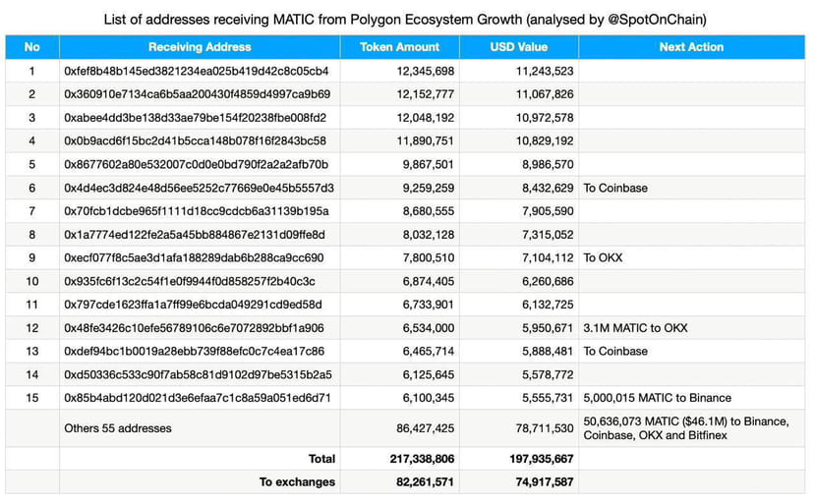Select the Token Amount column header

tap(399, 47)
